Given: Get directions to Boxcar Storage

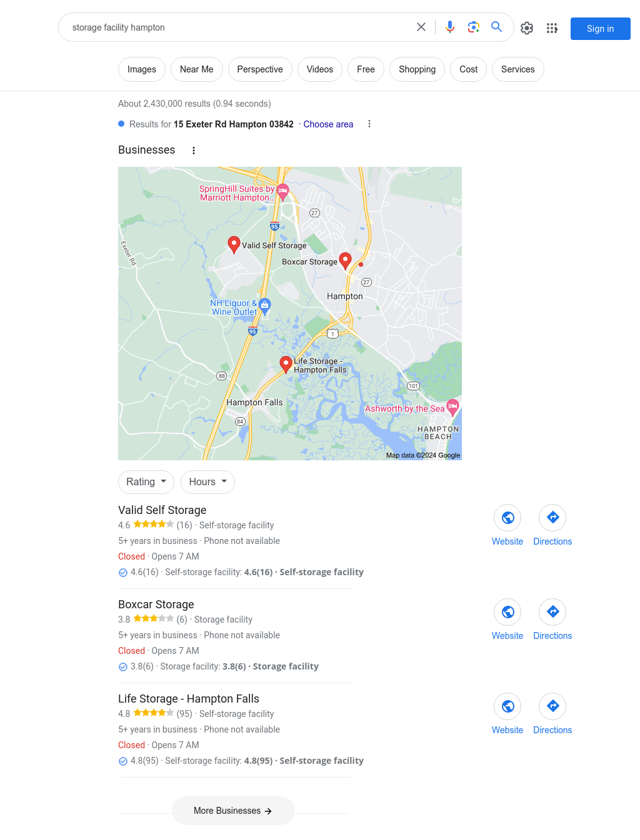Looking at the screenshot, I should [552, 612].
